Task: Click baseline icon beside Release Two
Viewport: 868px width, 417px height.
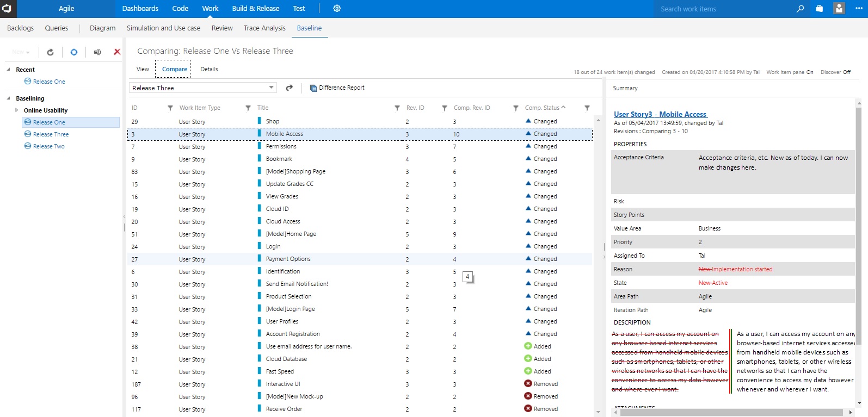Action: pos(28,146)
